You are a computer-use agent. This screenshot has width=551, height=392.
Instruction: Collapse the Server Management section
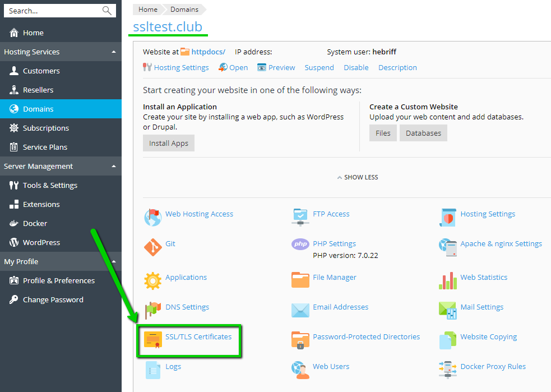pyautogui.click(x=114, y=167)
